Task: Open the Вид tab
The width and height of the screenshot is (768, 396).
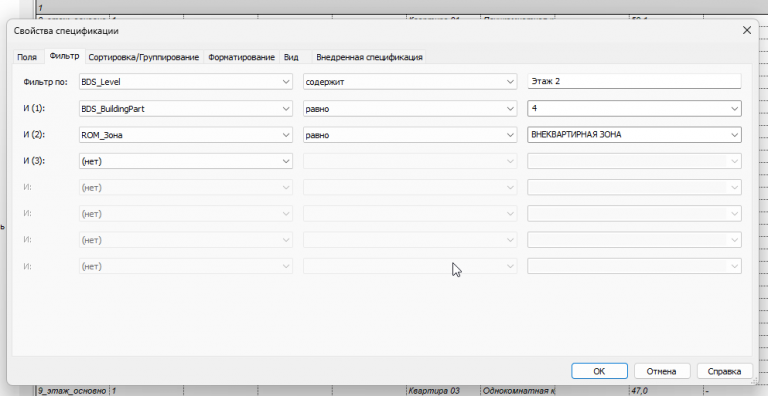Action: (x=291, y=57)
